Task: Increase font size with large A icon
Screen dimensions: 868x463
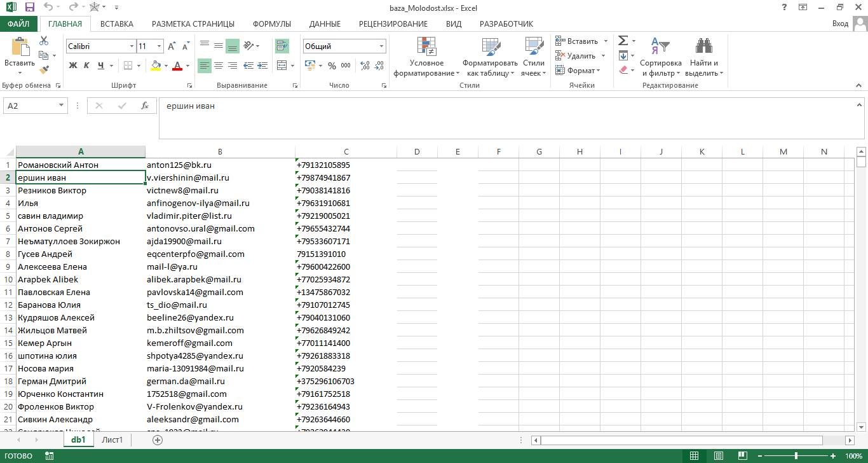Action: tap(172, 46)
